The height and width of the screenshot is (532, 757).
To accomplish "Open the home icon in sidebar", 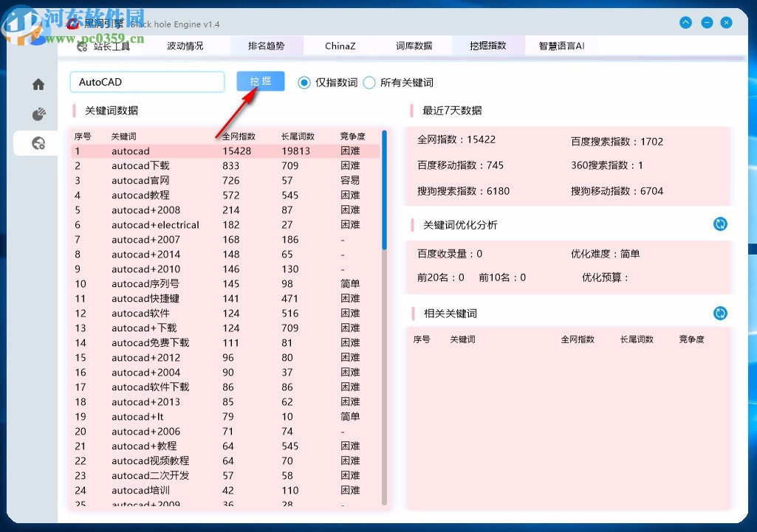I will point(38,84).
